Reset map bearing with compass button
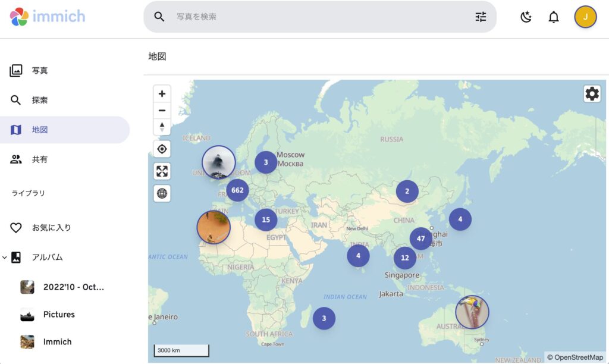Viewport: 609px width, 364px height. pyautogui.click(x=162, y=127)
